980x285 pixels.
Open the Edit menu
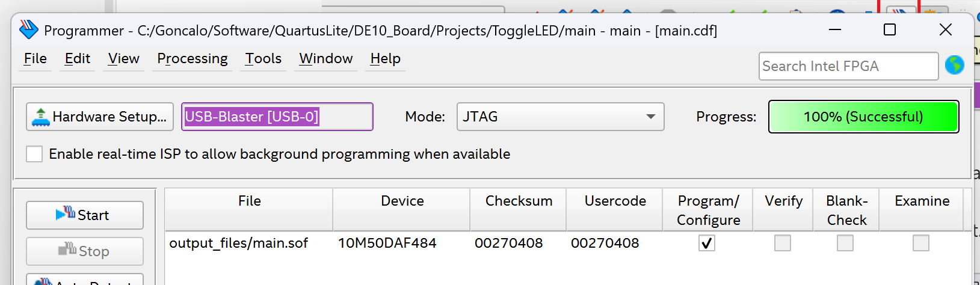(x=78, y=59)
